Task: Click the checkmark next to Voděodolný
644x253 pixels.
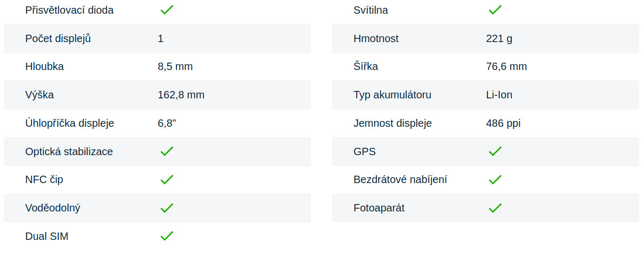Action: point(167,208)
